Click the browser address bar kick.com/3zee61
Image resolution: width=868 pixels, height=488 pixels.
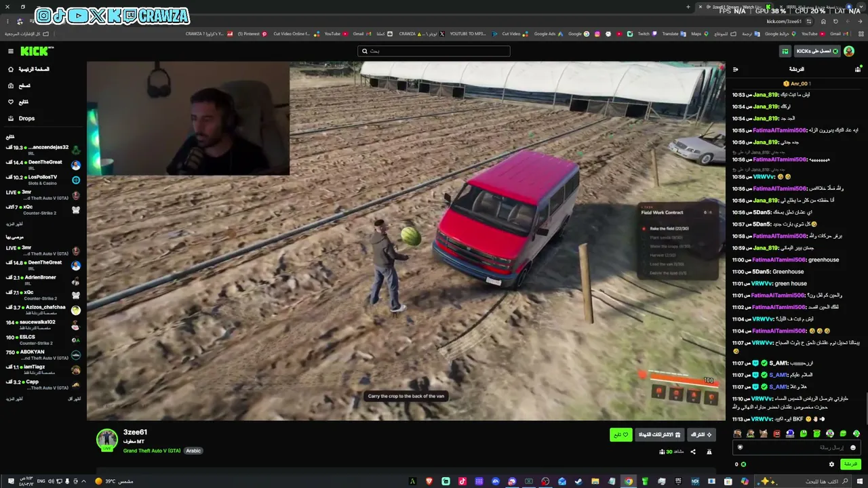[784, 21]
